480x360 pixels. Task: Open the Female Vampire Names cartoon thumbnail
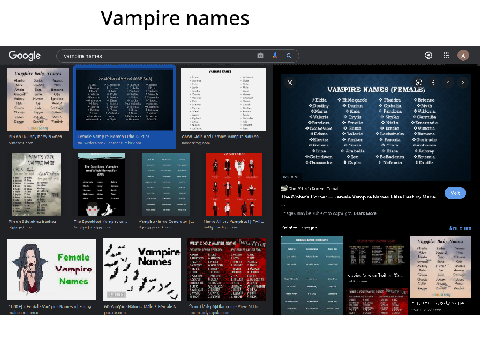[x=51, y=269]
